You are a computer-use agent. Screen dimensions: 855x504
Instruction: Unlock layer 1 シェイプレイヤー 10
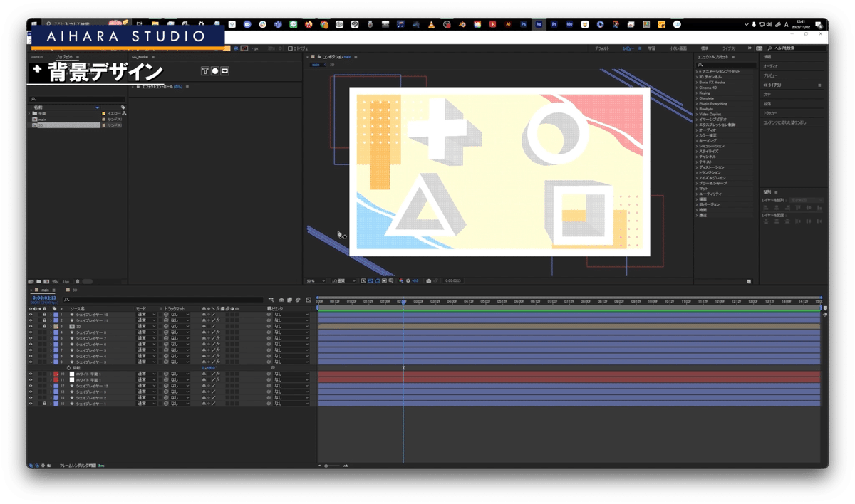(44, 315)
